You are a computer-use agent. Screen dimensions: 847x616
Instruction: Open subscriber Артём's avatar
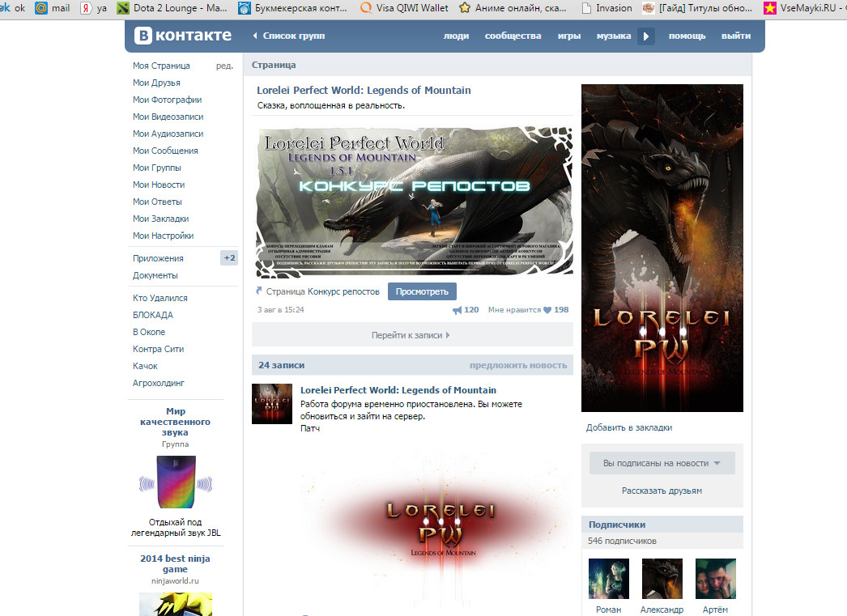tap(715, 579)
